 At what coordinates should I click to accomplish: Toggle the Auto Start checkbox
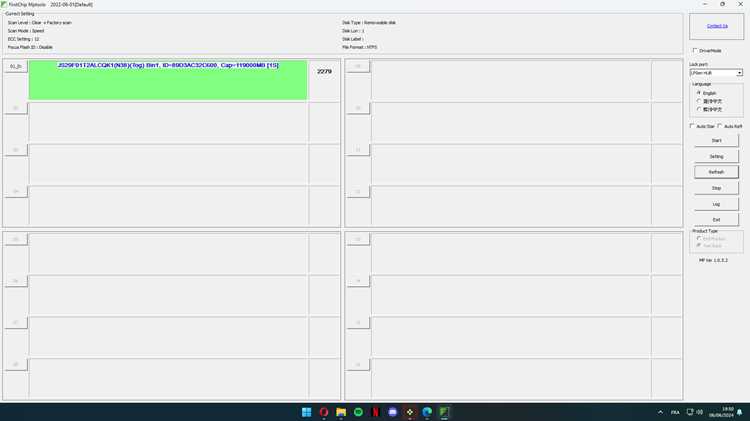coord(692,126)
